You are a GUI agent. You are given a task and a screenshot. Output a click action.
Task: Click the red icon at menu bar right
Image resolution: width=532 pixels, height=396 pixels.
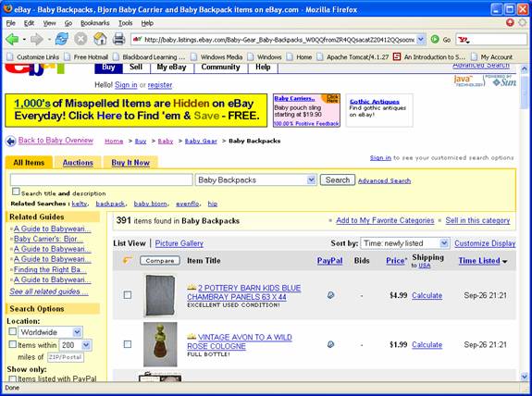tap(510, 23)
